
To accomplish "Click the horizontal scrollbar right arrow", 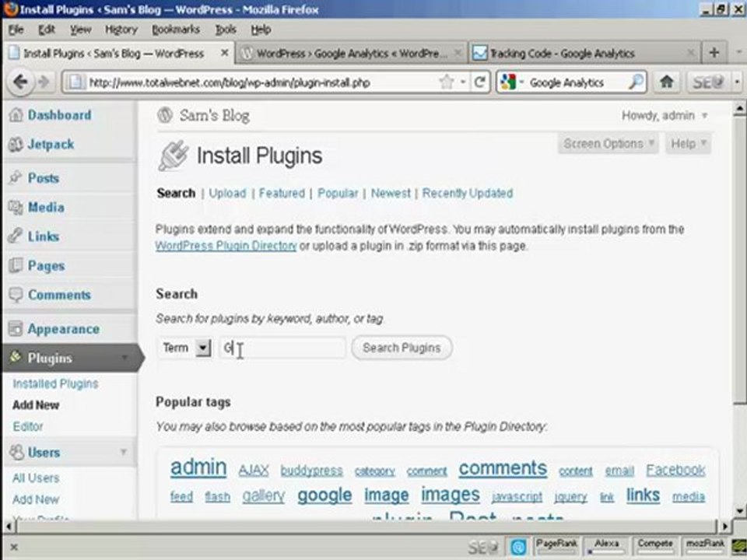I will point(725,527).
